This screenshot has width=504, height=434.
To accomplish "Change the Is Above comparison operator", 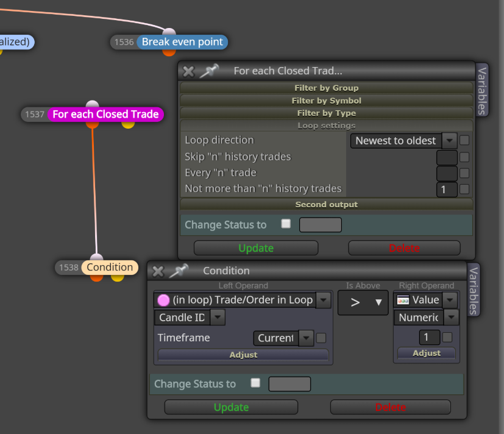I will click(x=363, y=302).
